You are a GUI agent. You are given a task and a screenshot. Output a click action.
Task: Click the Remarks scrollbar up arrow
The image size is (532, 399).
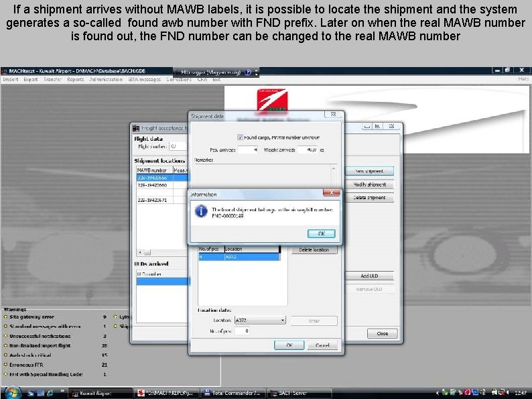334,168
